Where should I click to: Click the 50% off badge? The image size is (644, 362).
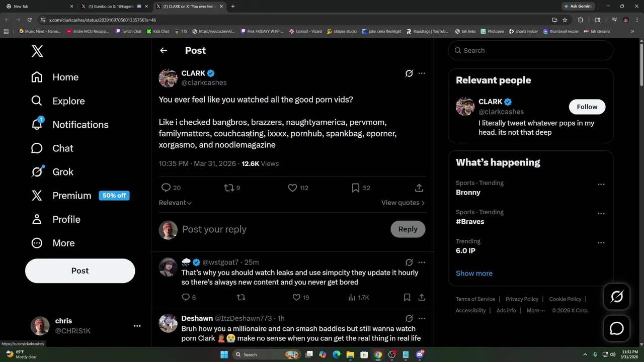click(x=114, y=196)
